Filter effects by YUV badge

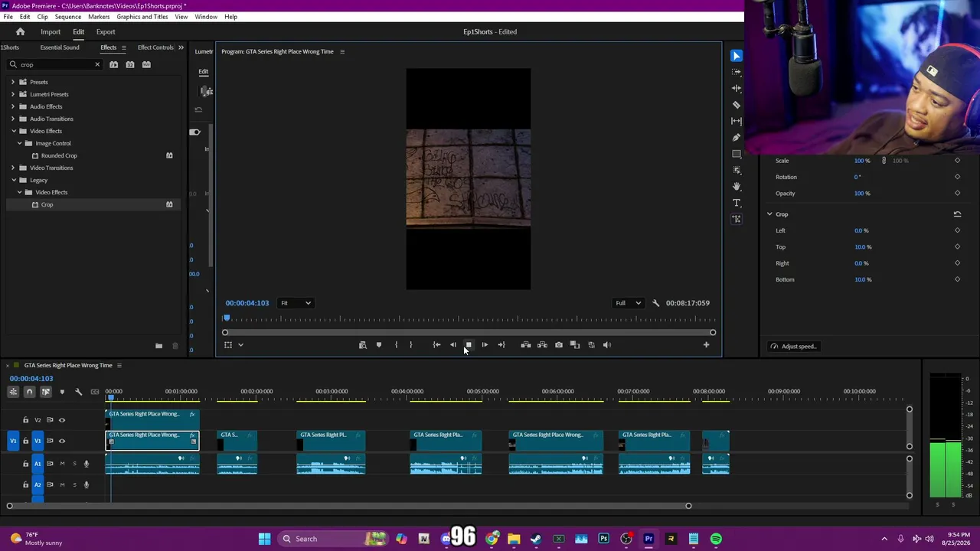146,64
